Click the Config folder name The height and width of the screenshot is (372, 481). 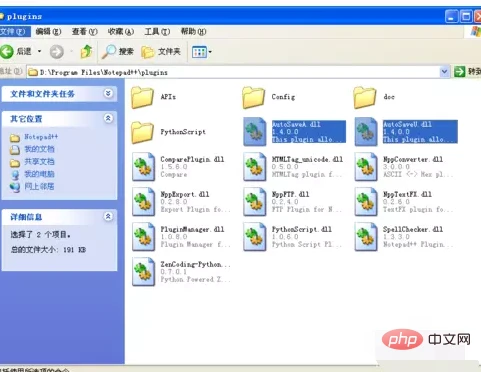coord(283,97)
